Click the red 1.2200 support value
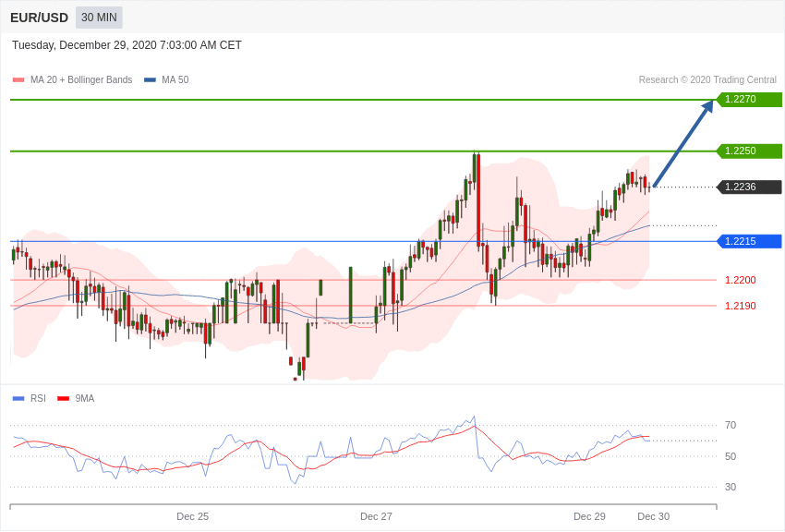Screen dimensions: 785x532 coord(741,280)
